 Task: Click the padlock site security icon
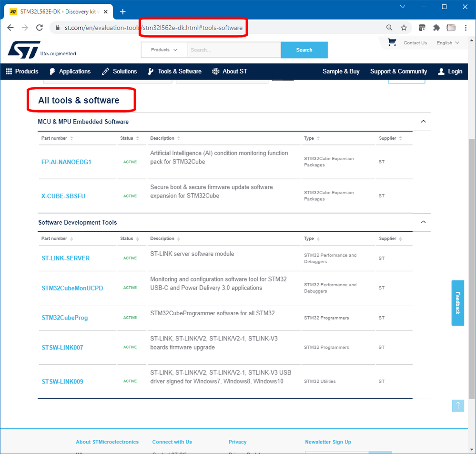click(x=57, y=28)
